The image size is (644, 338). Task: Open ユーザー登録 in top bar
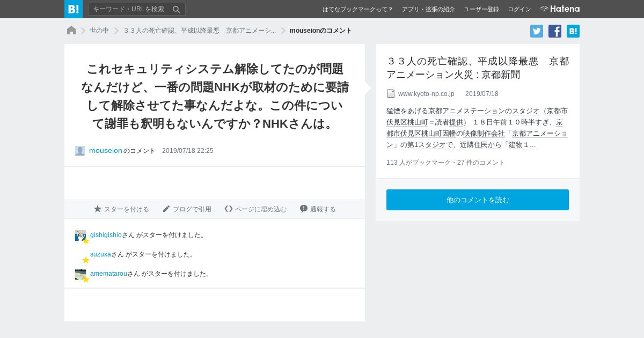pos(481,9)
